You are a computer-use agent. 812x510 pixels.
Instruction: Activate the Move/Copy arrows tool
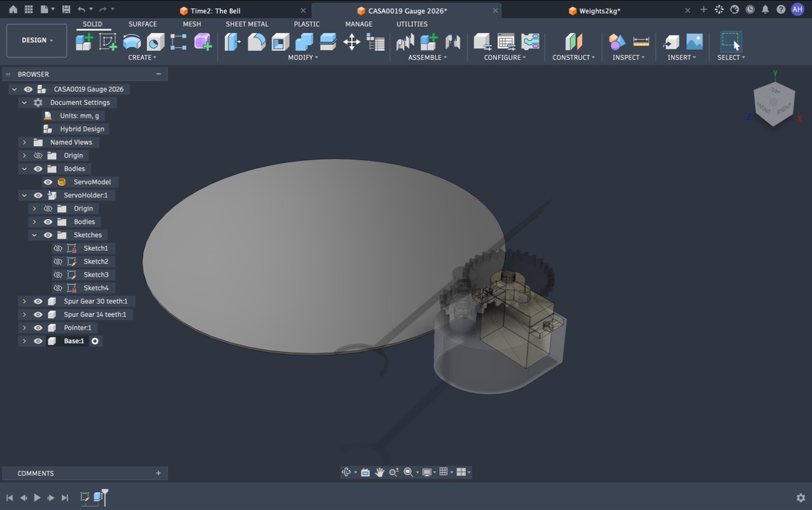point(352,41)
